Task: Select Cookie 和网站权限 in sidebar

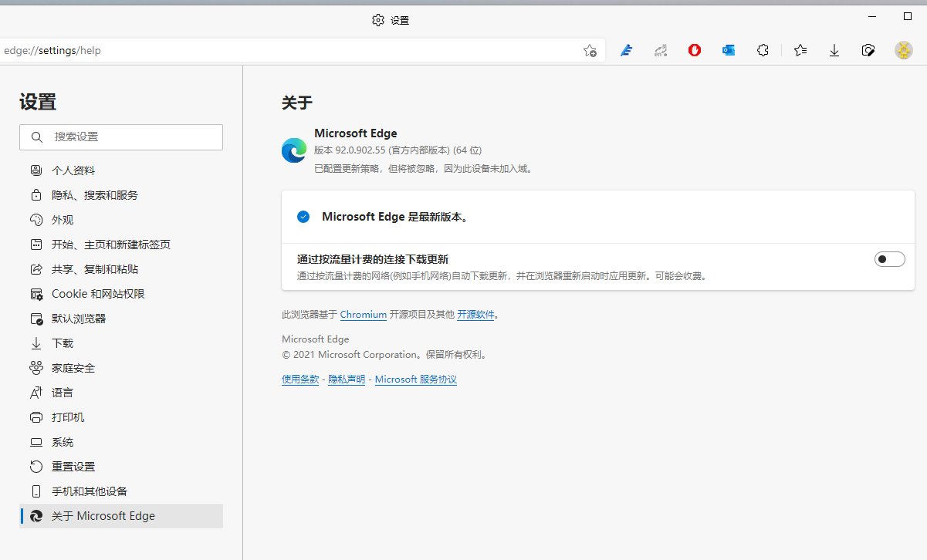Action: coord(121,294)
